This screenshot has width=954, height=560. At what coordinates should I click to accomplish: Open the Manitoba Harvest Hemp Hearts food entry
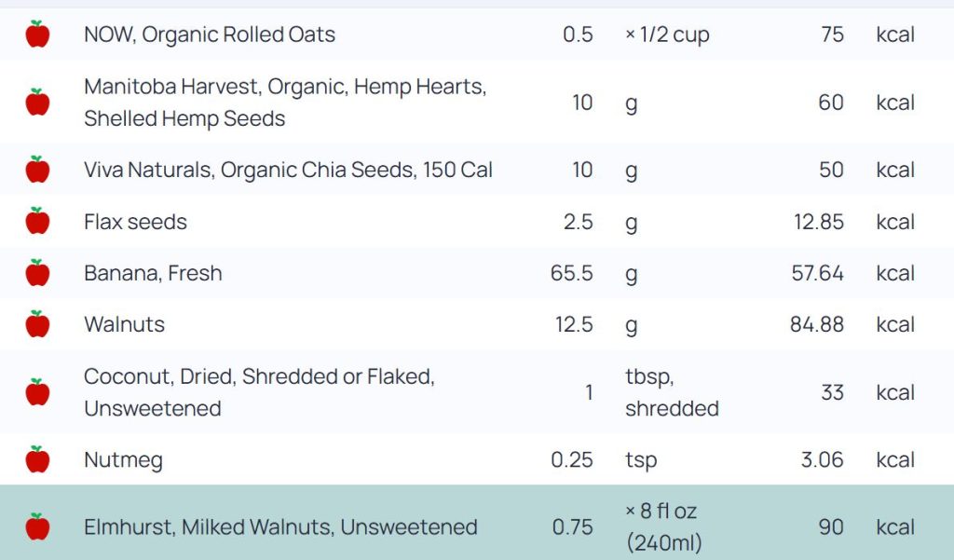[284, 102]
